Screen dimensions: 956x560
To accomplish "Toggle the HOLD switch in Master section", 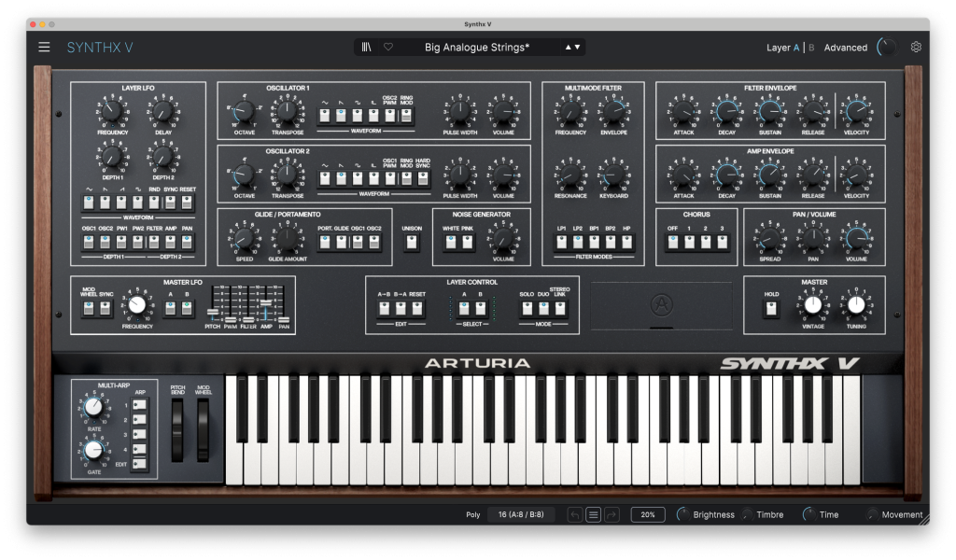I will (771, 309).
